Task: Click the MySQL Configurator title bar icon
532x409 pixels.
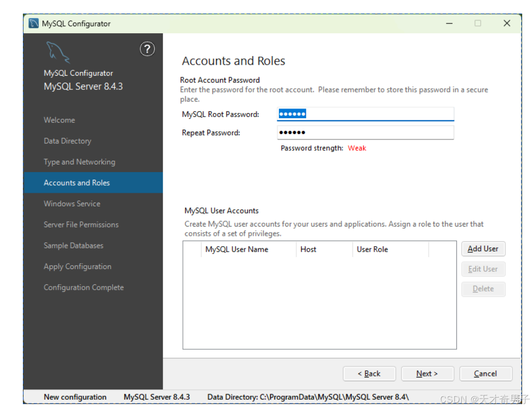Action: tap(34, 23)
